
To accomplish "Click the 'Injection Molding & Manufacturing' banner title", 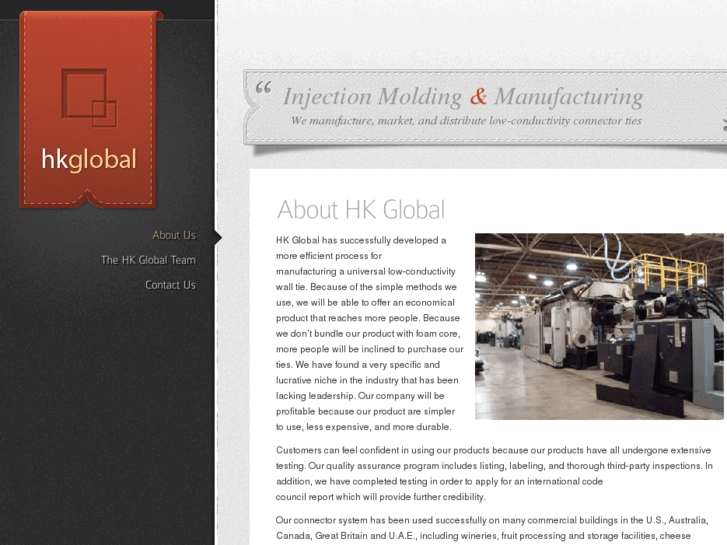I will [463, 96].
